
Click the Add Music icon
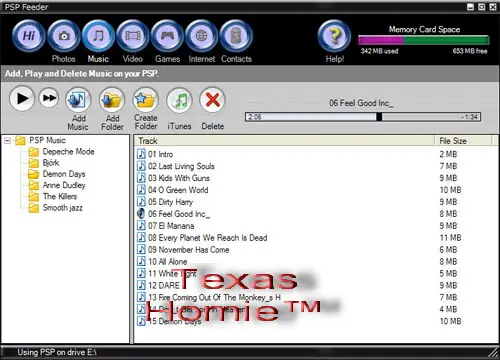(x=78, y=99)
